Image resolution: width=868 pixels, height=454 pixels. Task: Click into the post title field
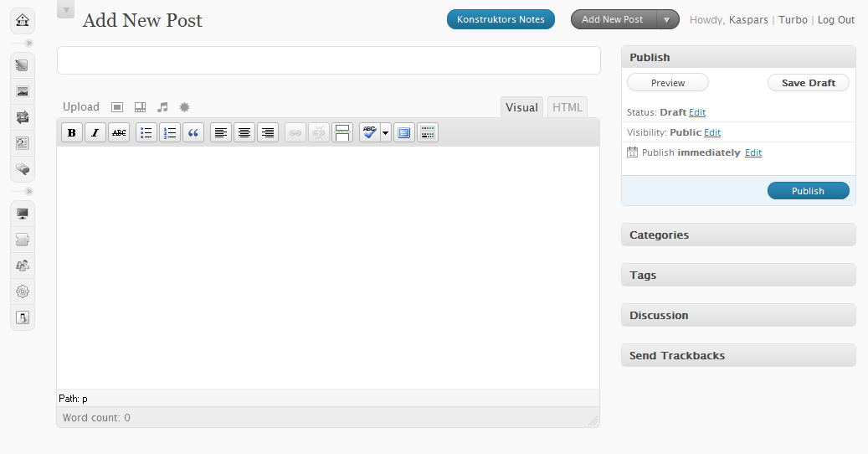coord(328,60)
